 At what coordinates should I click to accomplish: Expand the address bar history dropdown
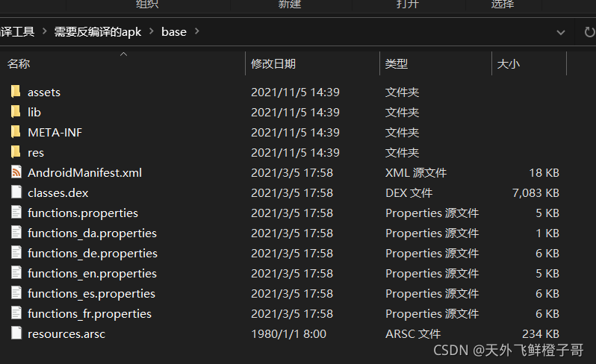pyautogui.click(x=561, y=33)
